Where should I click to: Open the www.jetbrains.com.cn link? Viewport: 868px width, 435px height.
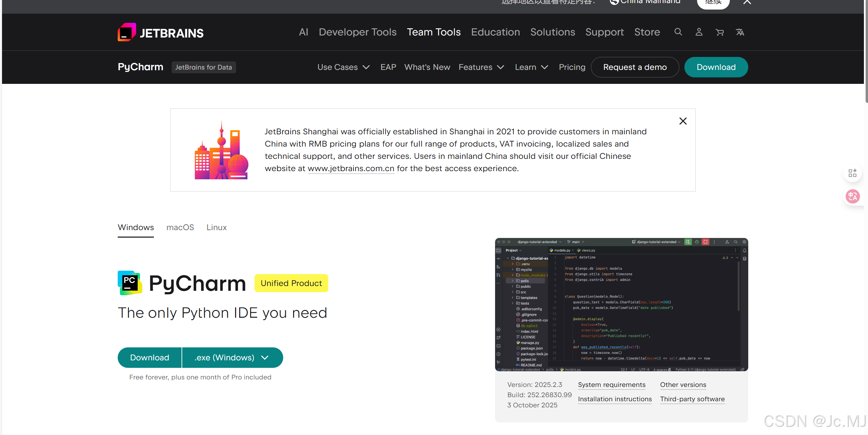coord(351,168)
